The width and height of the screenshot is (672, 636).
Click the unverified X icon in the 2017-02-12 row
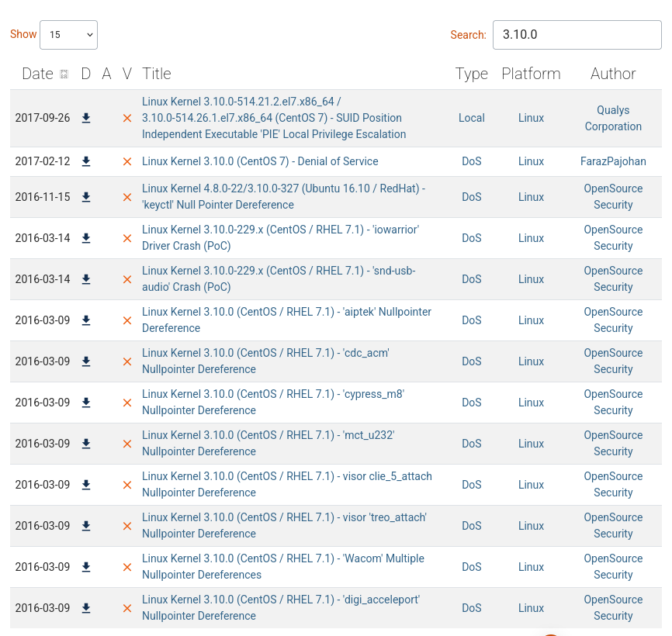coord(127,161)
